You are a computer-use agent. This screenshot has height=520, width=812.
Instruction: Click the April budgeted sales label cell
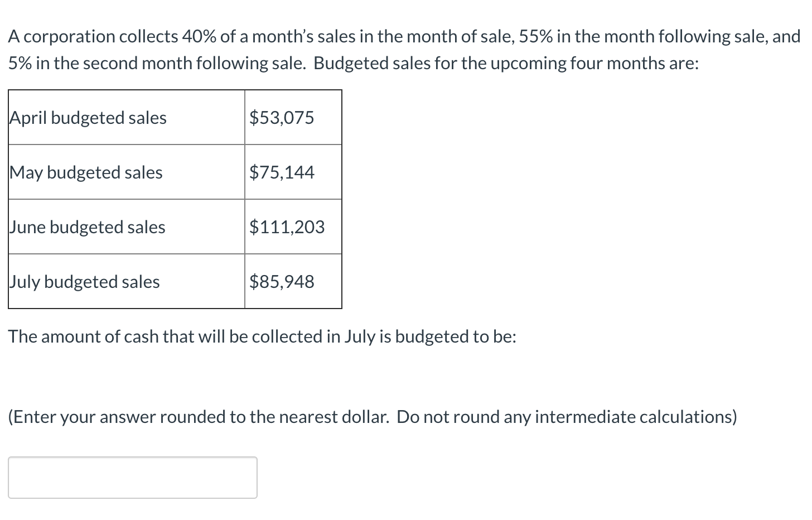[126, 118]
